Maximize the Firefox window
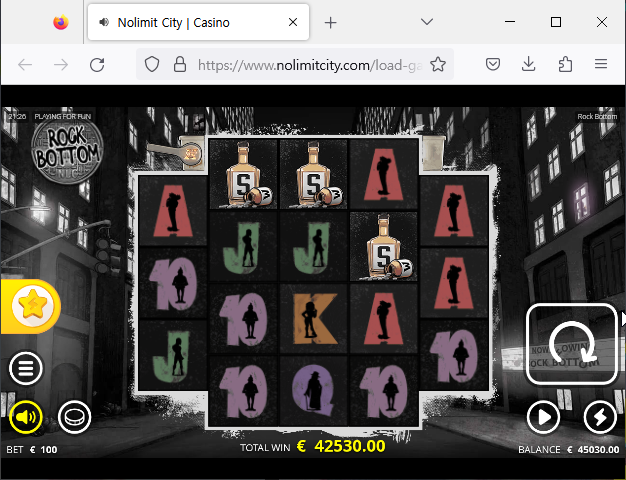This screenshot has width=626, height=480. tap(556, 22)
